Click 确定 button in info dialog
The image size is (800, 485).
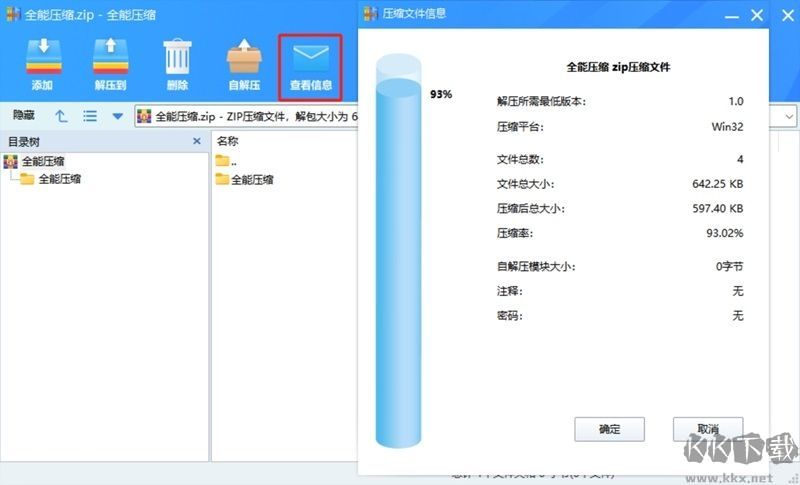tap(609, 429)
